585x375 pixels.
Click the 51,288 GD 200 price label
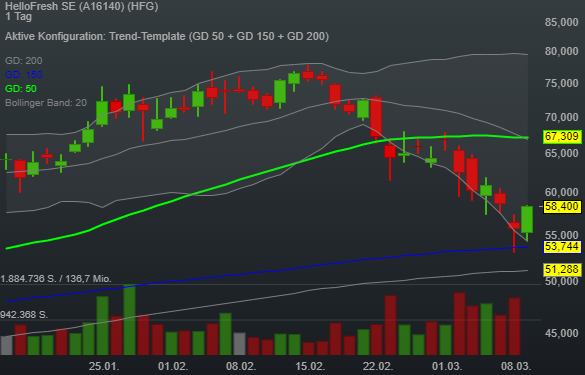(562, 269)
